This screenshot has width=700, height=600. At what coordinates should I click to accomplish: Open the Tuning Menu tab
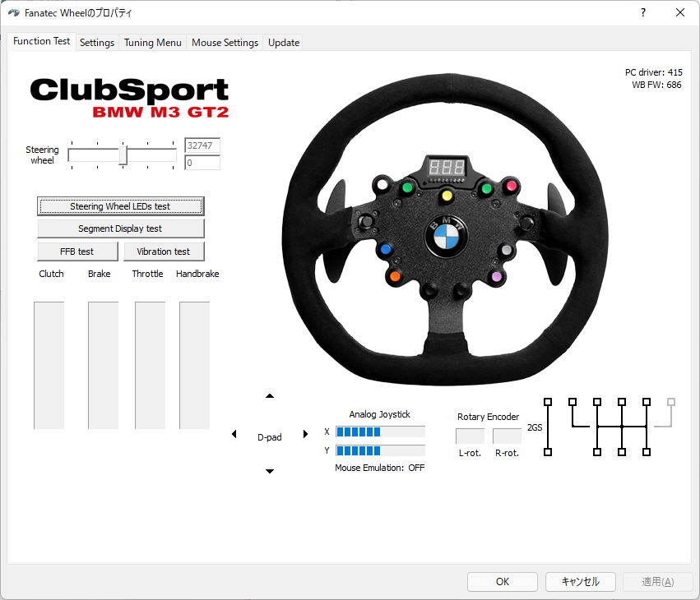click(153, 43)
